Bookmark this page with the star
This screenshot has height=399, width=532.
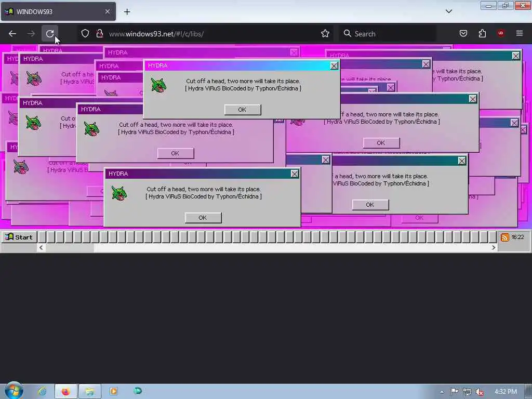coord(325,33)
